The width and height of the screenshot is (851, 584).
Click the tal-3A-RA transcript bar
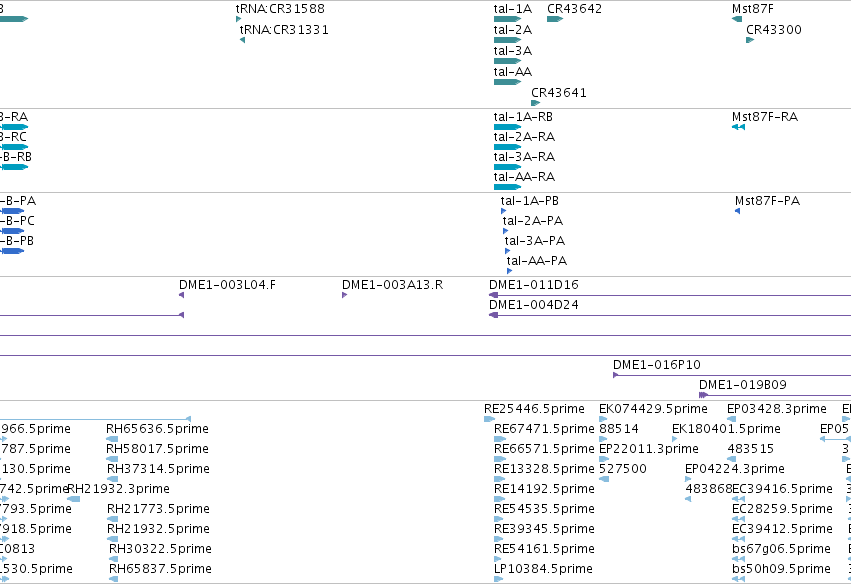[x=507, y=167]
